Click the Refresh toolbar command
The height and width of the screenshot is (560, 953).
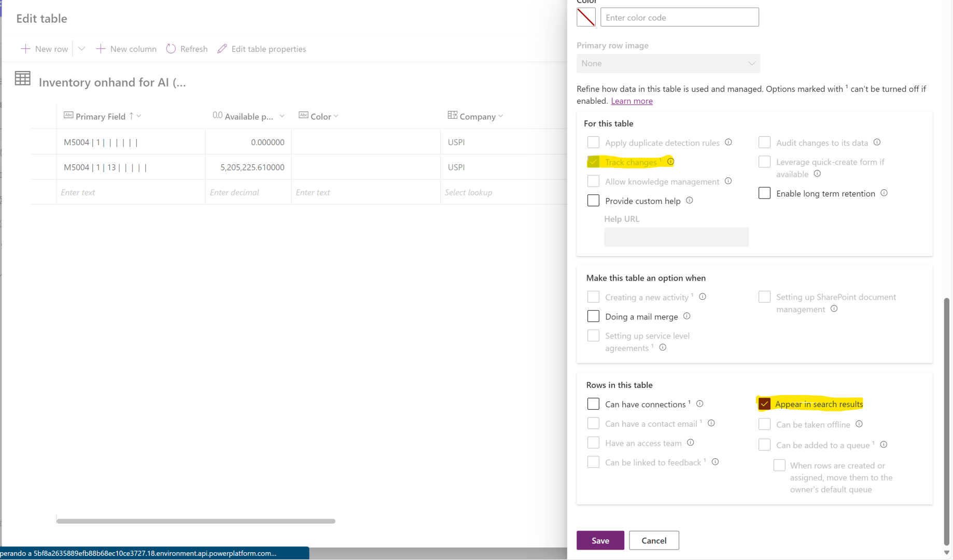(187, 49)
